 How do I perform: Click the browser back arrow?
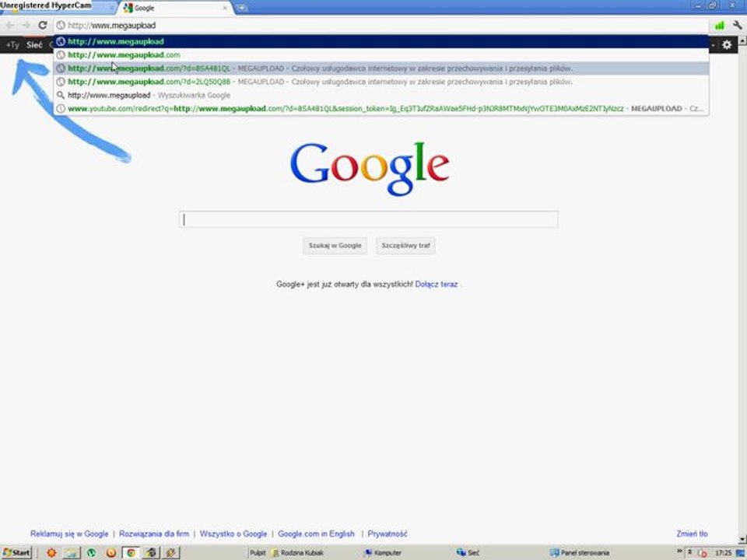coord(10,25)
